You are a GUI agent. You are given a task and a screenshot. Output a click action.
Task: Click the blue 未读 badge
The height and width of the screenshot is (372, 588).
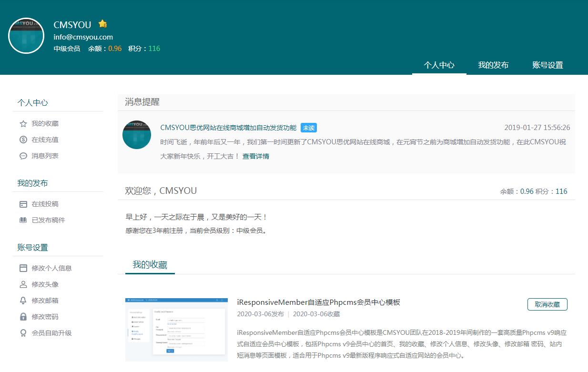click(x=309, y=128)
